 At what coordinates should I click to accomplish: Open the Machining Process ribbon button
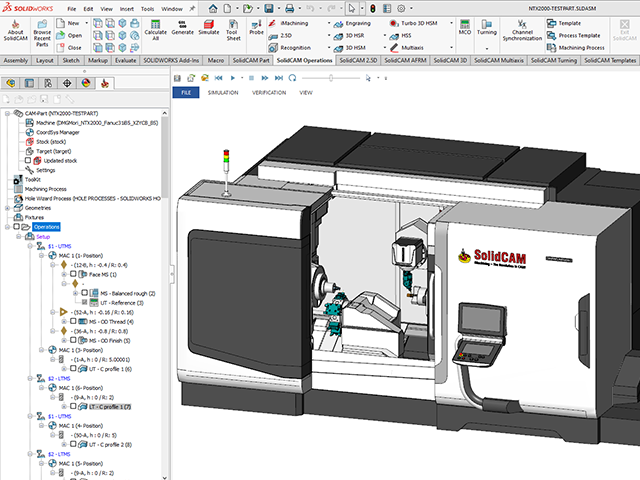click(576, 48)
